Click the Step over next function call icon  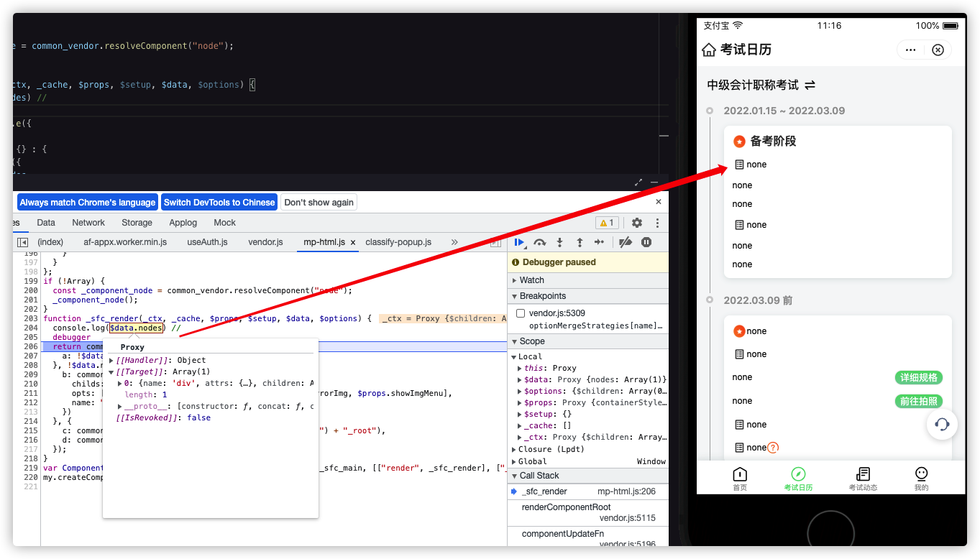[x=540, y=242]
